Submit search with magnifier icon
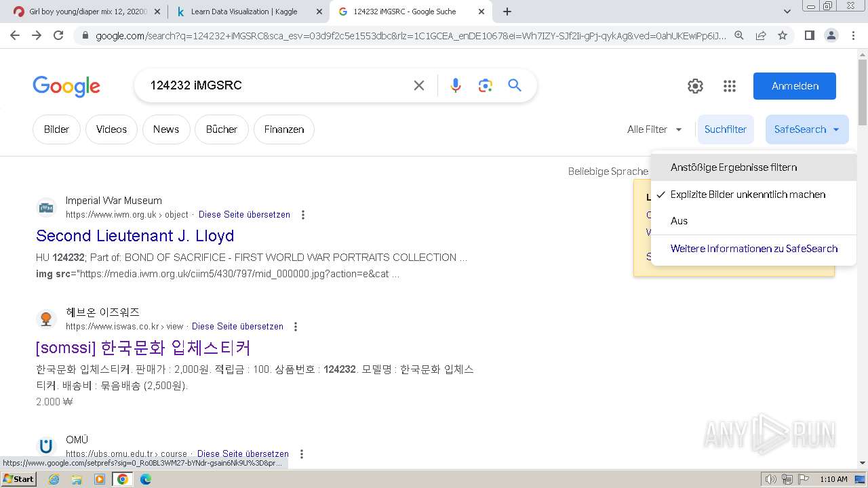868x488 pixels. 515,85
